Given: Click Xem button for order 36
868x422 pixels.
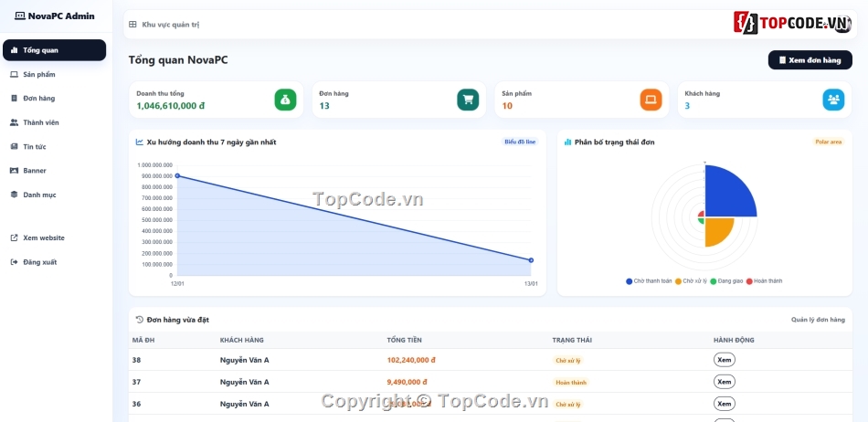Looking at the screenshot, I should tap(724, 405).
